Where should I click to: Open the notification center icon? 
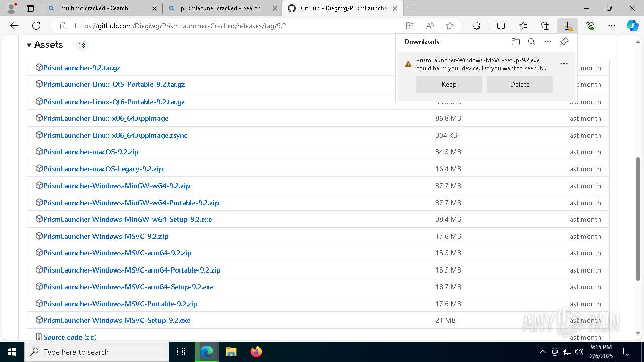pyautogui.click(x=627, y=352)
